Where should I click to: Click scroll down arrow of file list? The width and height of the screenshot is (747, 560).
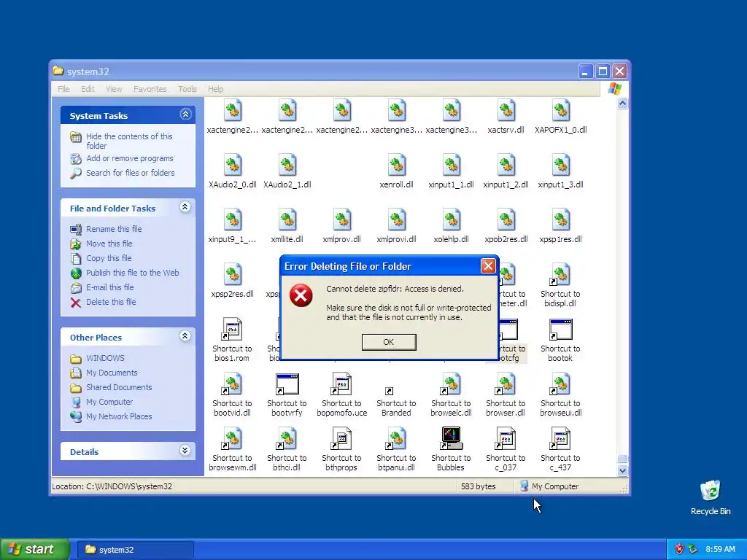622,470
